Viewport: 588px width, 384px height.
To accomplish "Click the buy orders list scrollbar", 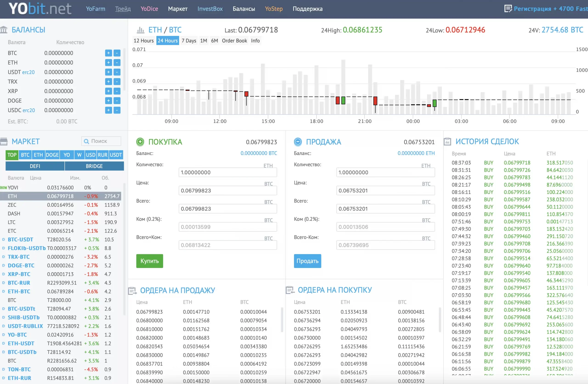I will tap(440, 319).
